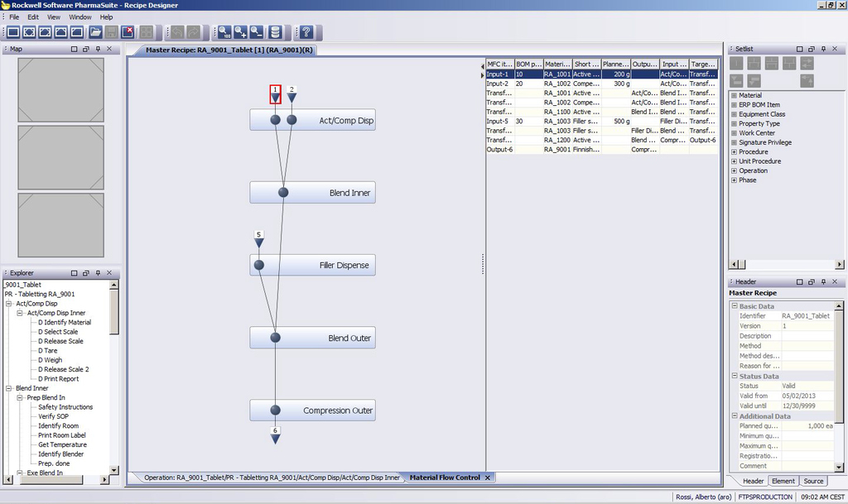Select the Output-6 row in the table
The width and height of the screenshot is (848, 504).
point(601,149)
